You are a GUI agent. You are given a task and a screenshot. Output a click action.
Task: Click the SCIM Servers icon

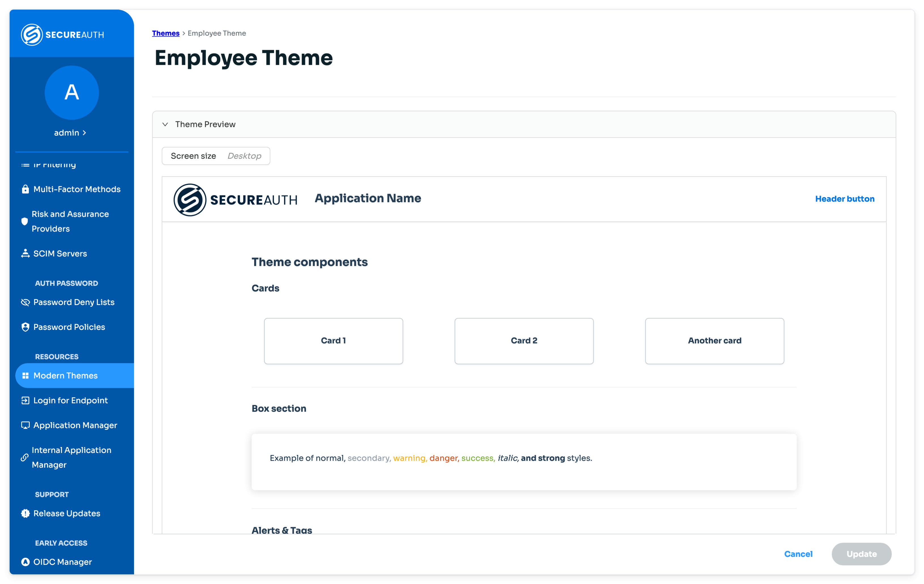(25, 254)
